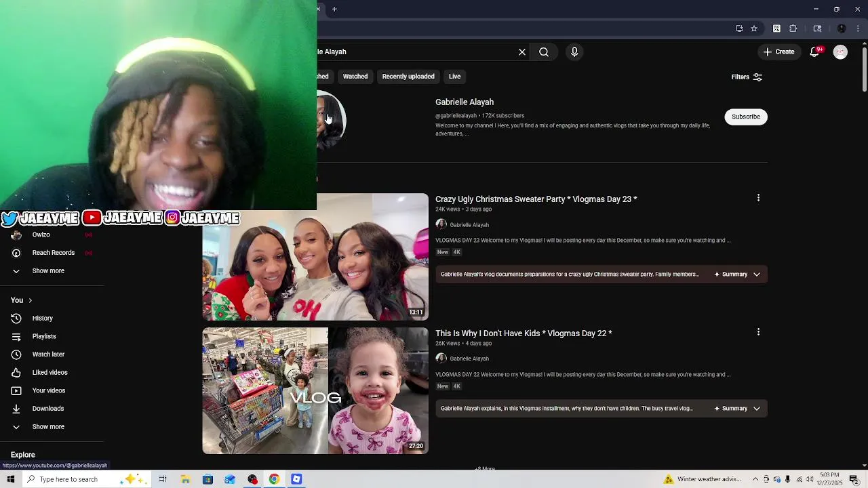Open YouTube notifications bell
This screenshot has width=868, height=488.
(x=815, y=52)
